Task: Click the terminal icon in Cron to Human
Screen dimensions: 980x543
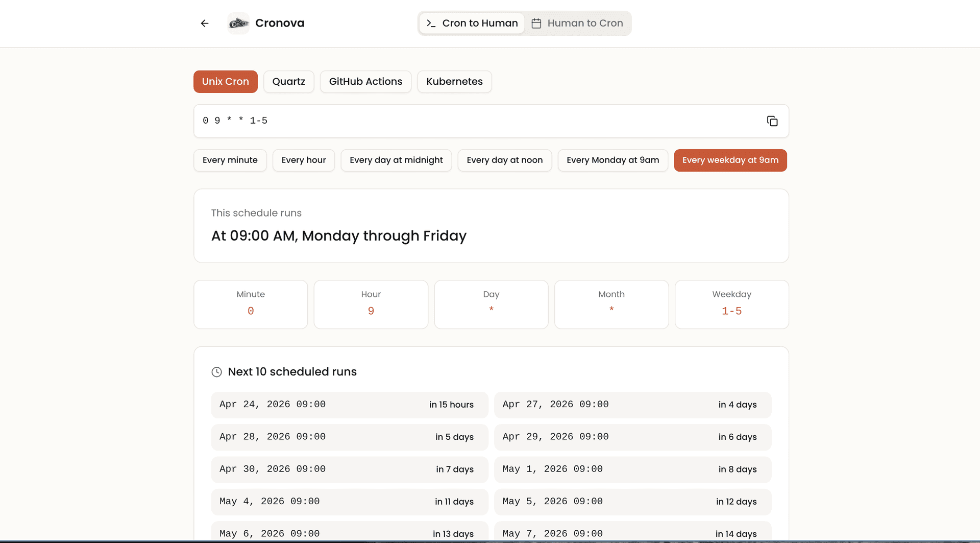Action: click(x=431, y=23)
